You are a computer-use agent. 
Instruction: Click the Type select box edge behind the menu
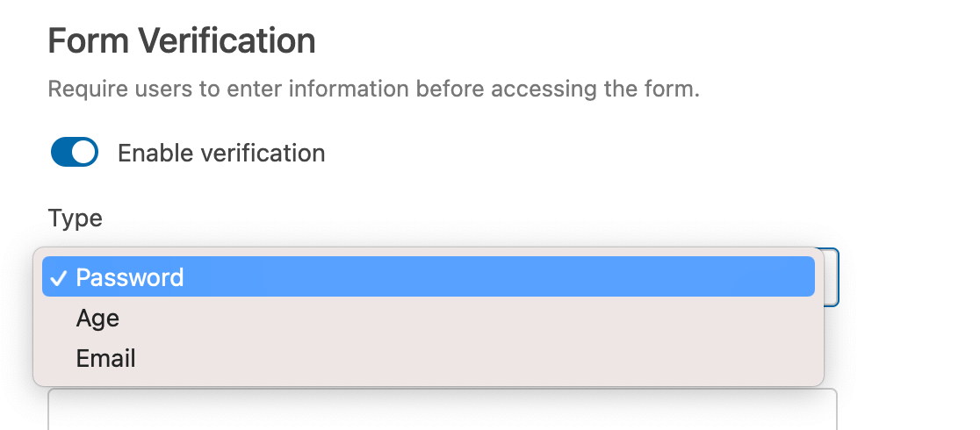click(832, 277)
